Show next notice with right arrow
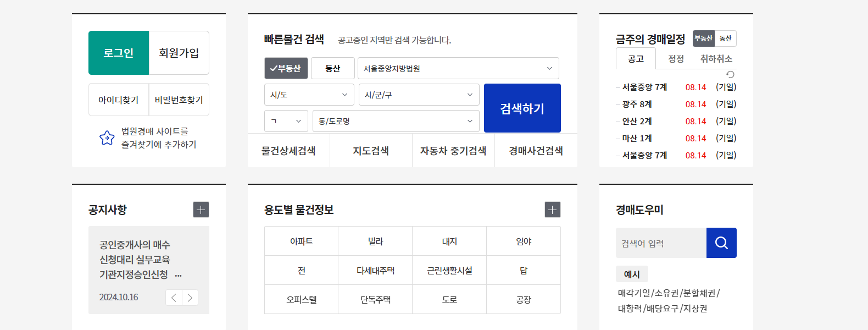The image size is (868, 330). (190, 298)
